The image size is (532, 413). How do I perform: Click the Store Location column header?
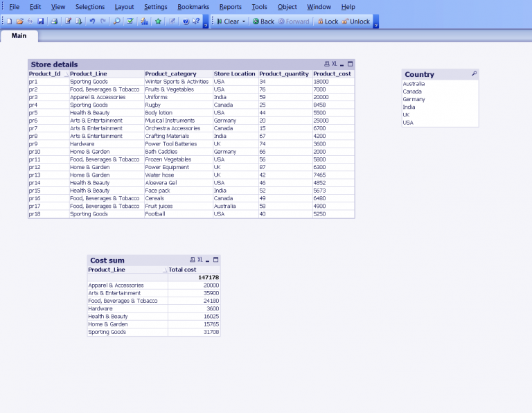(x=234, y=73)
